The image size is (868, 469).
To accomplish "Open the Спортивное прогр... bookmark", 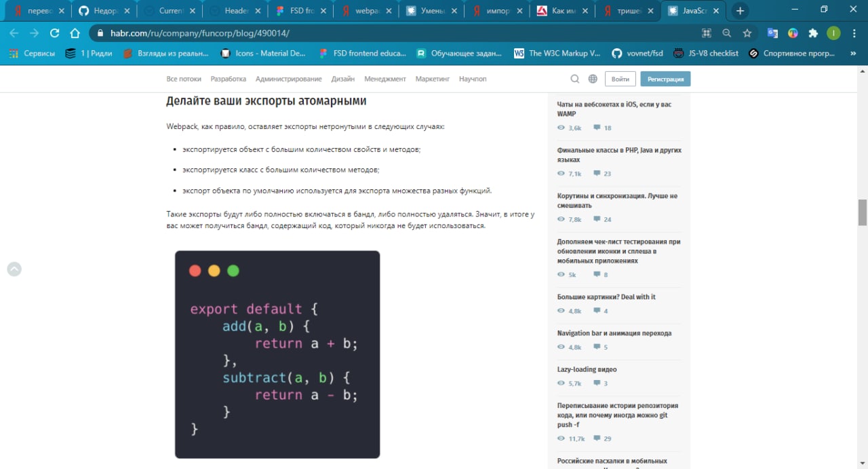I will pyautogui.click(x=792, y=53).
